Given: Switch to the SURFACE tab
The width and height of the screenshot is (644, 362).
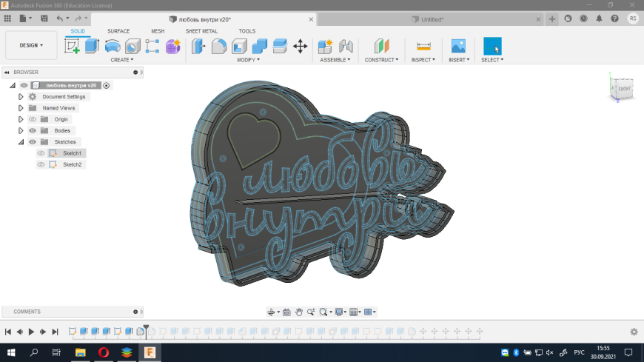Looking at the screenshot, I should point(118,31).
